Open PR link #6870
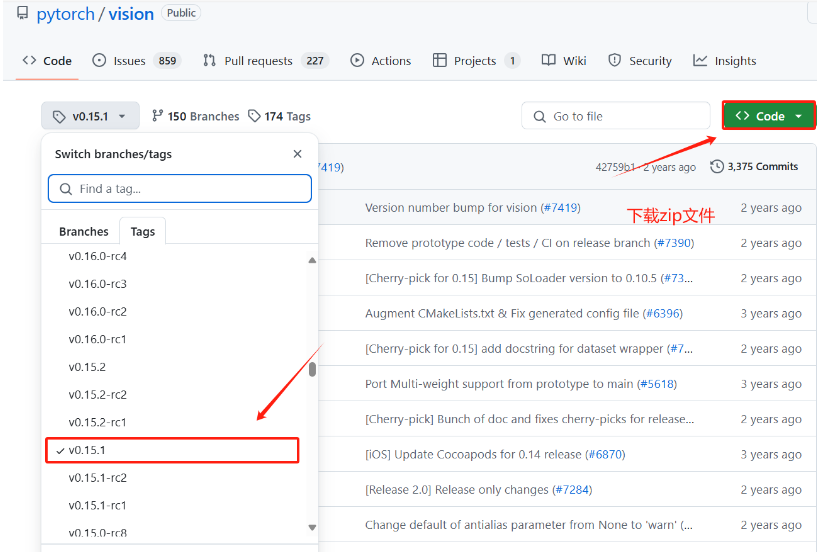 (605, 454)
